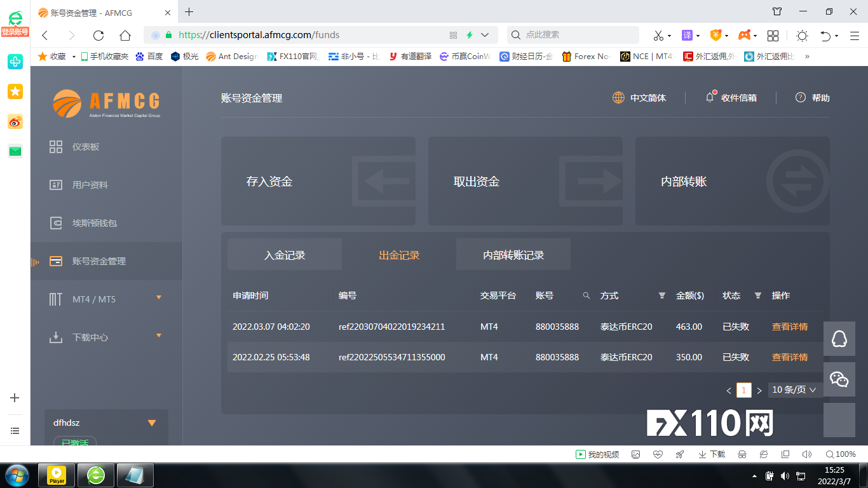This screenshot has height=488, width=868.
Task: Open FX110官网 bookmark
Action: click(x=294, y=57)
